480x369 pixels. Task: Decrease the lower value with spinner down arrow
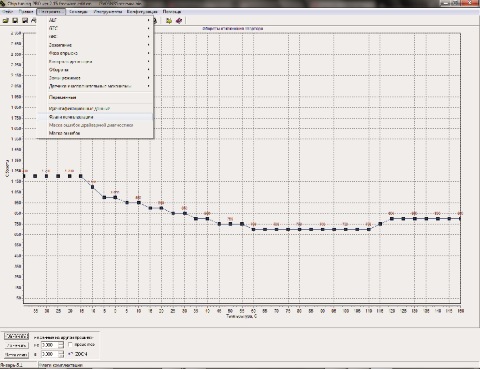point(61,356)
